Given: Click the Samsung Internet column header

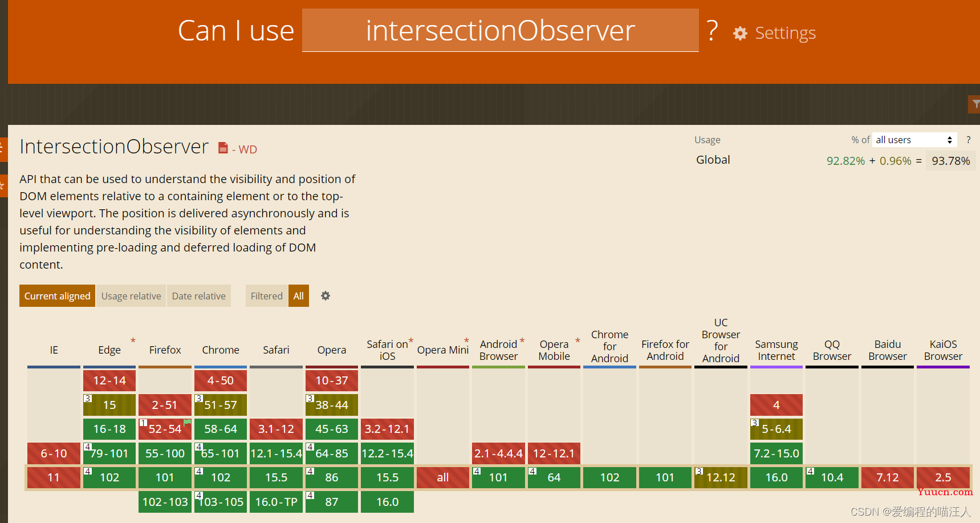Looking at the screenshot, I should click(x=776, y=350).
